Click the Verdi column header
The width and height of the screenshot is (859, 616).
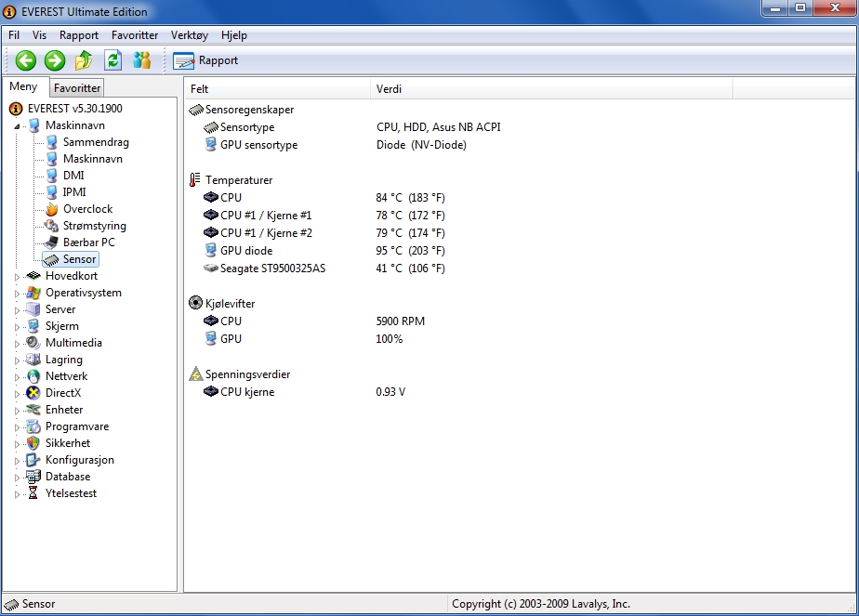click(x=551, y=88)
